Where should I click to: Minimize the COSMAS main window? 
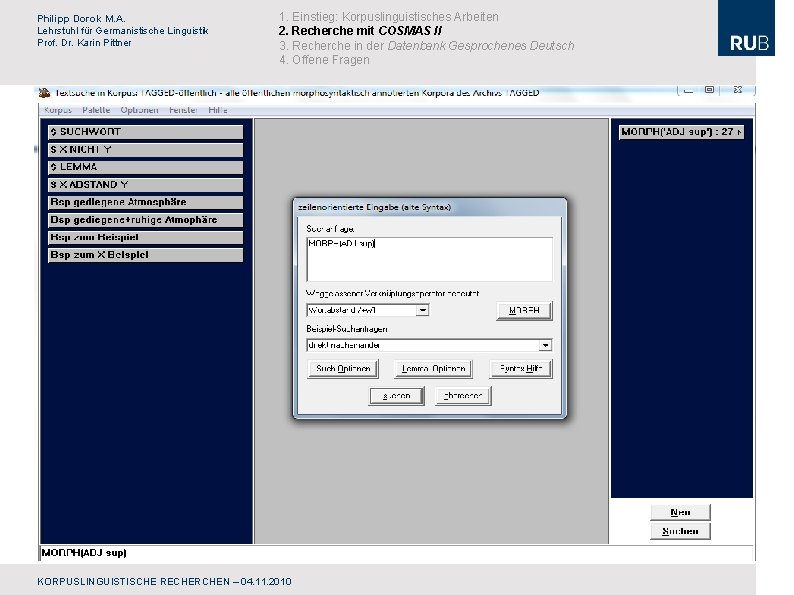(x=688, y=90)
